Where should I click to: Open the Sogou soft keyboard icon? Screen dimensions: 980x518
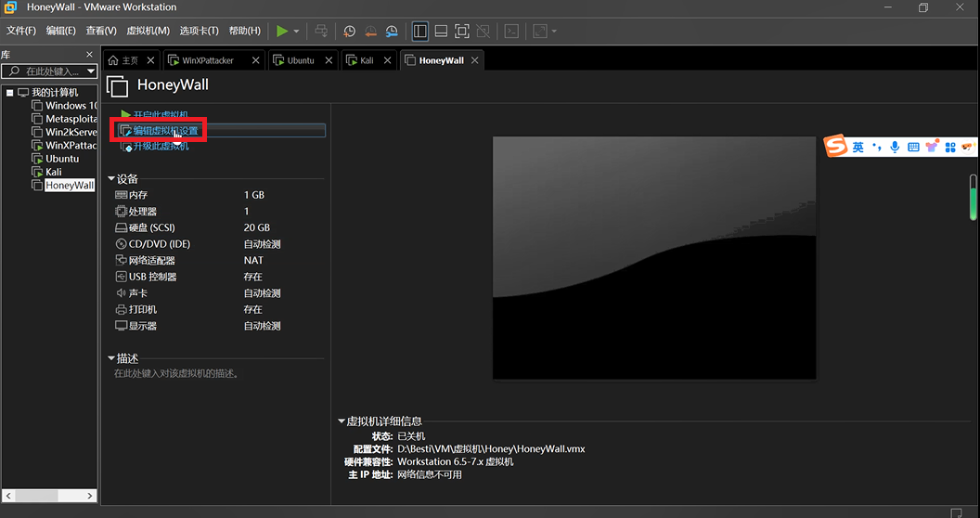click(x=913, y=147)
